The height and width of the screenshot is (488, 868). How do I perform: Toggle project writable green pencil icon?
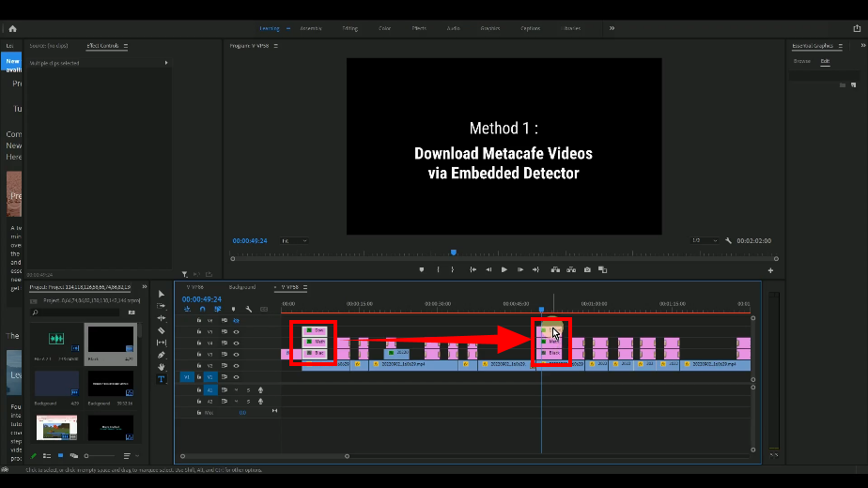33,456
